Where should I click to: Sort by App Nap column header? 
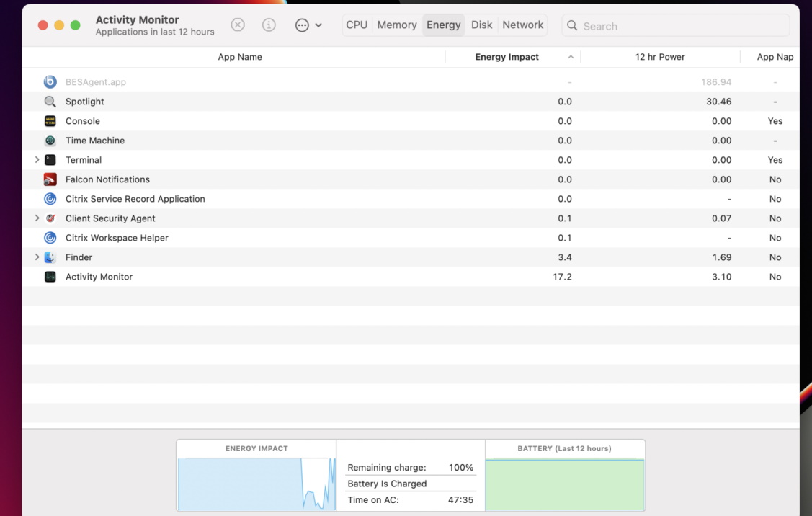(x=775, y=57)
